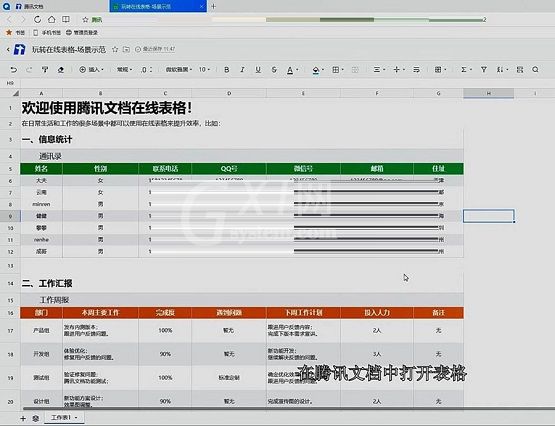Click the data validation icon near search
Viewport: 555px width, 426px height.
[520, 70]
